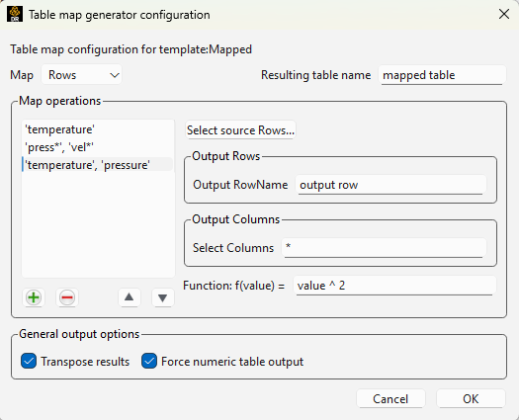The width and height of the screenshot is (519, 420).
Task: Click empty area in operations list
Action: 98,225
